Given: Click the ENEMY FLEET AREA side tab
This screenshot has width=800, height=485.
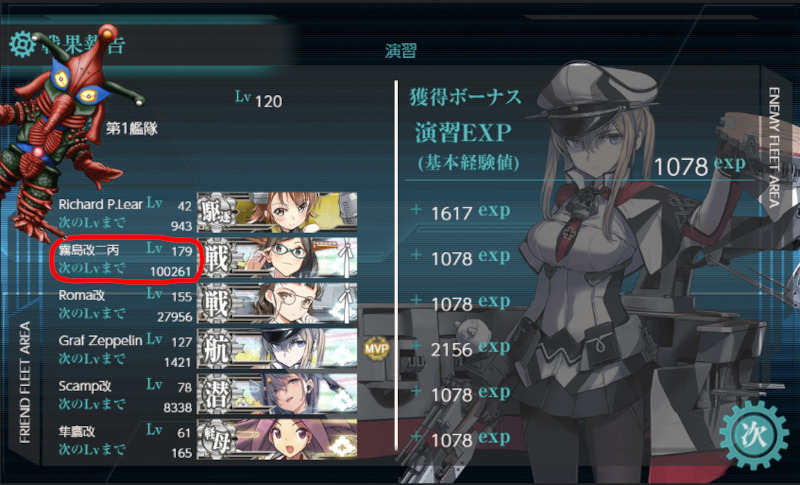Looking at the screenshot, I should click(774, 147).
